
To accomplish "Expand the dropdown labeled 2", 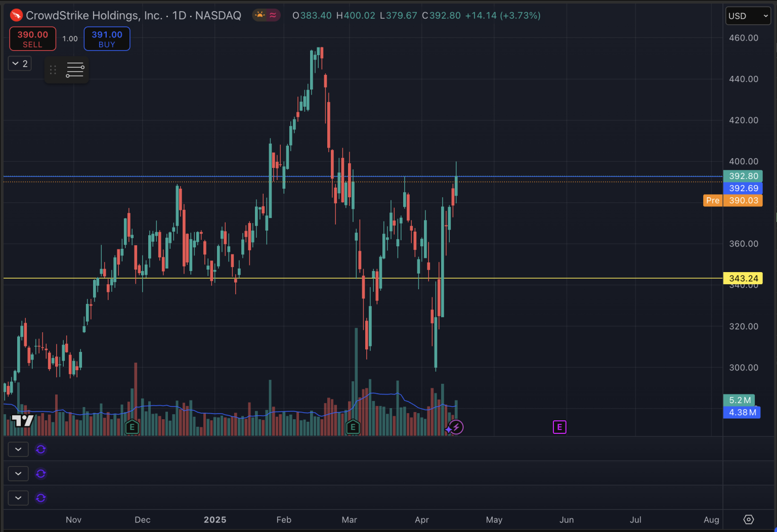I will point(19,63).
